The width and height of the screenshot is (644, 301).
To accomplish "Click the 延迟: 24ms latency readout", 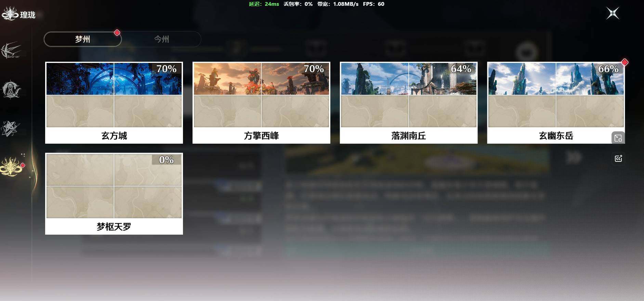I will (264, 4).
